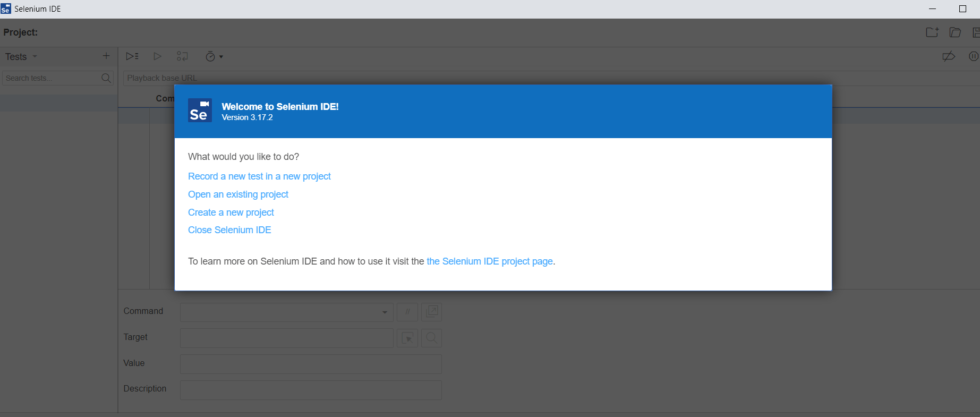The image size is (980, 417).
Task: Click the Selenium 'Se' logo in the welcome dialog
Action: pos(200,110)
